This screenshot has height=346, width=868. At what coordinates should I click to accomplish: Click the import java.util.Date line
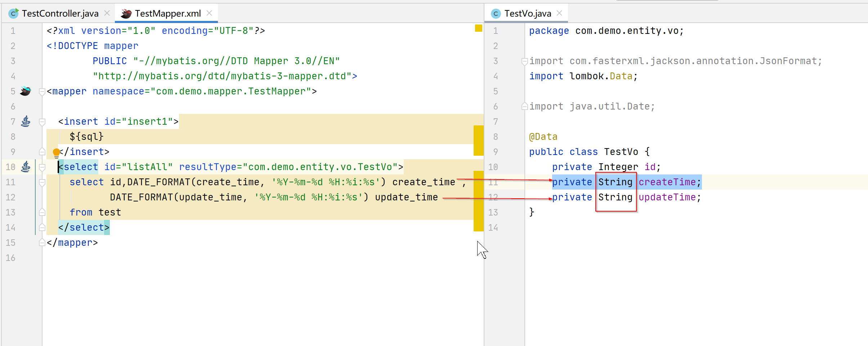592,106
